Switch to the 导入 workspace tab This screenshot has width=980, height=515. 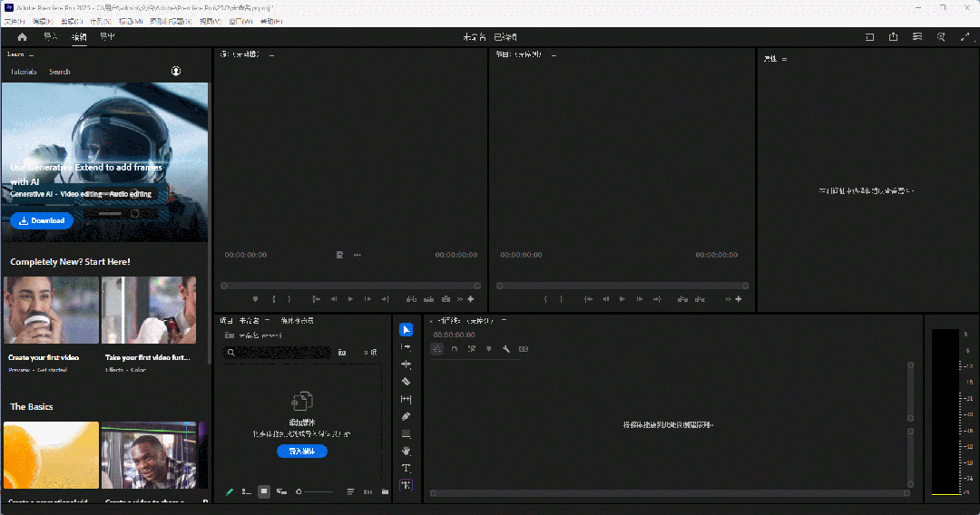(x=51, y=37)
